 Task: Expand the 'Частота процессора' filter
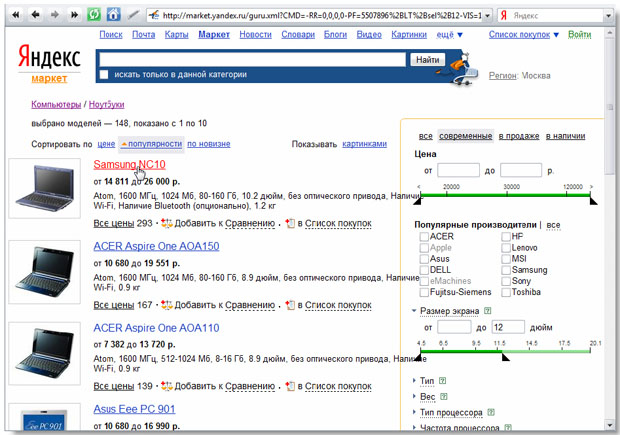[x=414, y=427]
